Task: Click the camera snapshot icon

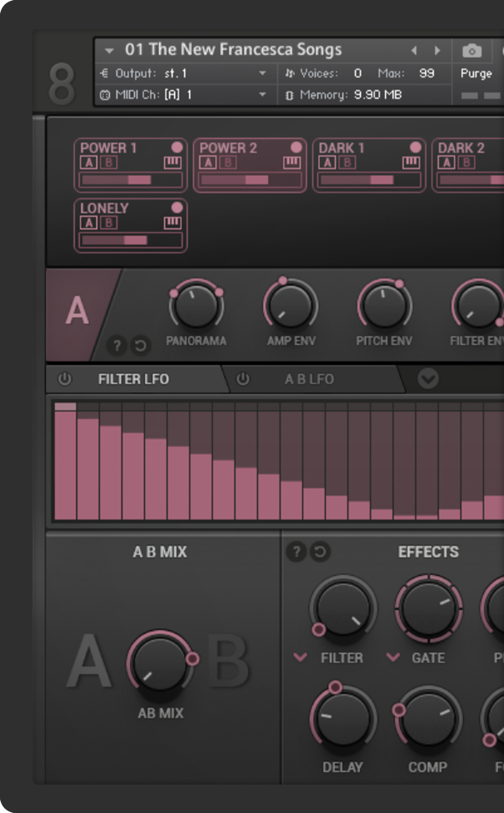Action: [472, 51]
